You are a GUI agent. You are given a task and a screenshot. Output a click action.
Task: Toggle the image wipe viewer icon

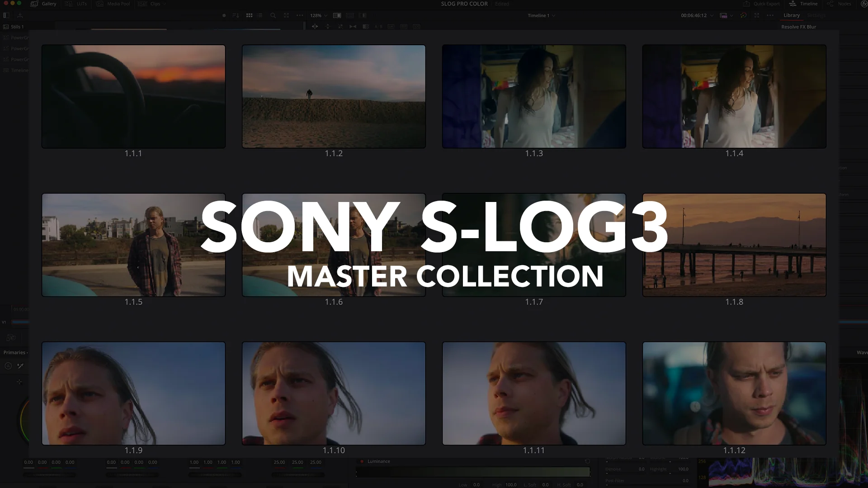pos(337,15)
